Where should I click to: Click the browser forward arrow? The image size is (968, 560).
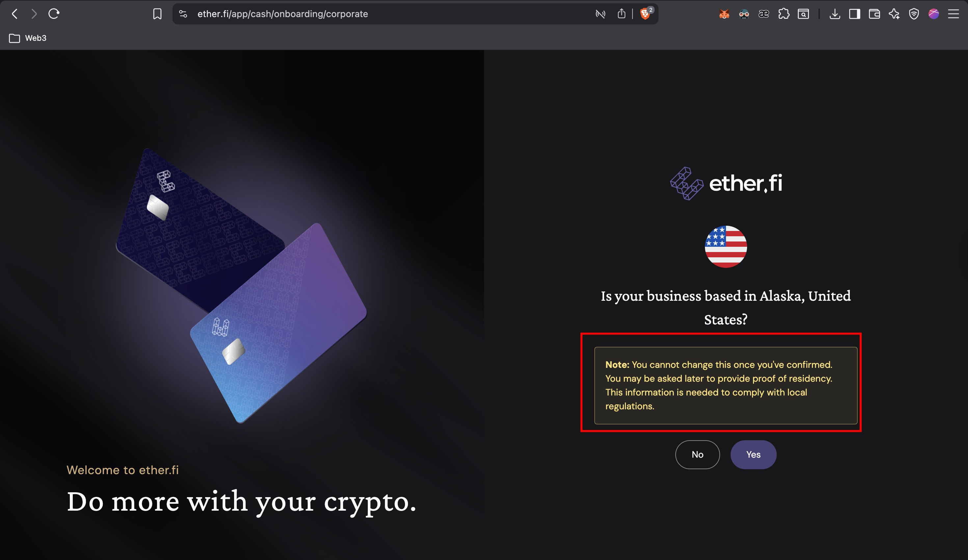pyautogui.click(x=34, y=14)
